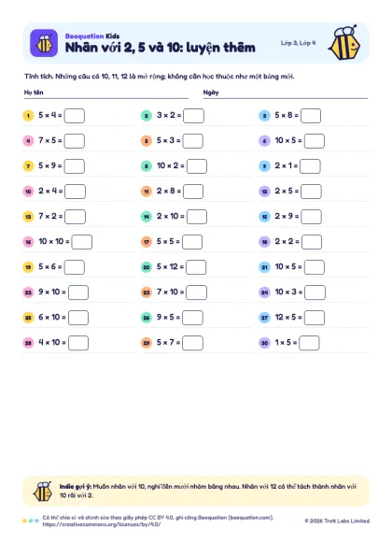
Task: Select the answer box for 5 × 12
Action: coord(196,267)
